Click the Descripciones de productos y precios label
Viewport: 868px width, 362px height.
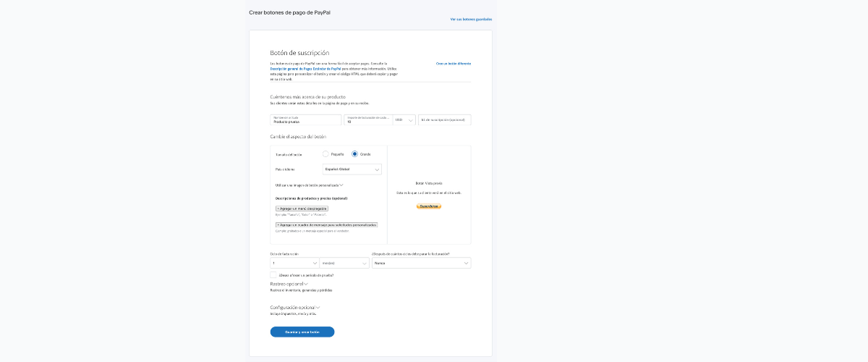pyautogui.click(x=312, y=198)
